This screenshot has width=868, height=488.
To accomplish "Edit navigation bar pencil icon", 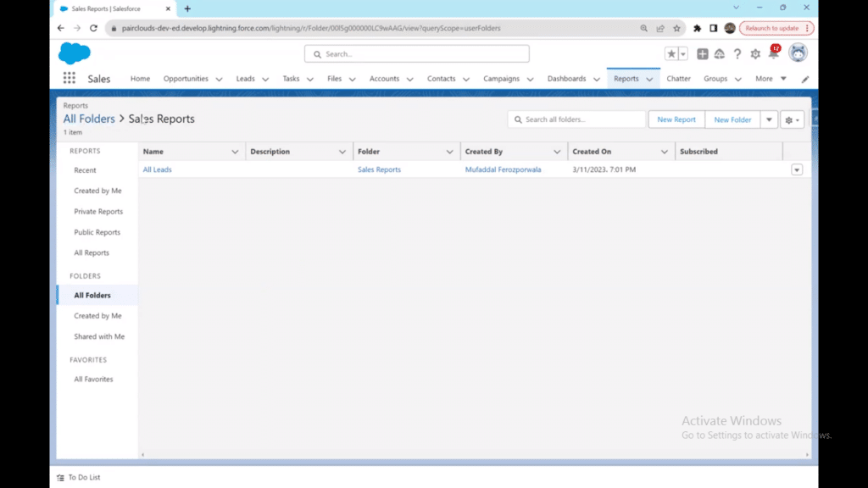I will click(805, 79).
